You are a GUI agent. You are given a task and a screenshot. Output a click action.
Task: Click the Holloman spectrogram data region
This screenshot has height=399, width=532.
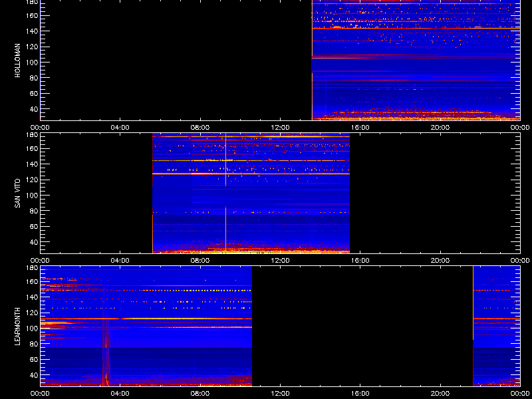tap(416, 60)
